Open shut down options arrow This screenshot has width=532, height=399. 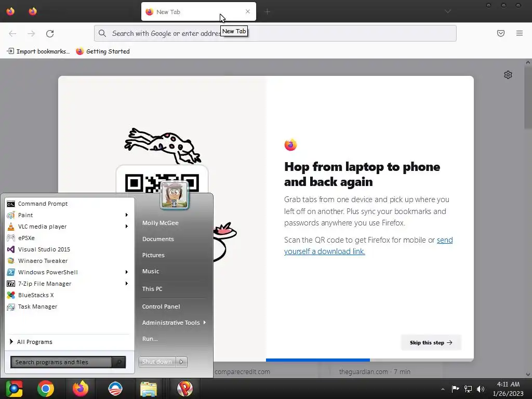[181, 362]
